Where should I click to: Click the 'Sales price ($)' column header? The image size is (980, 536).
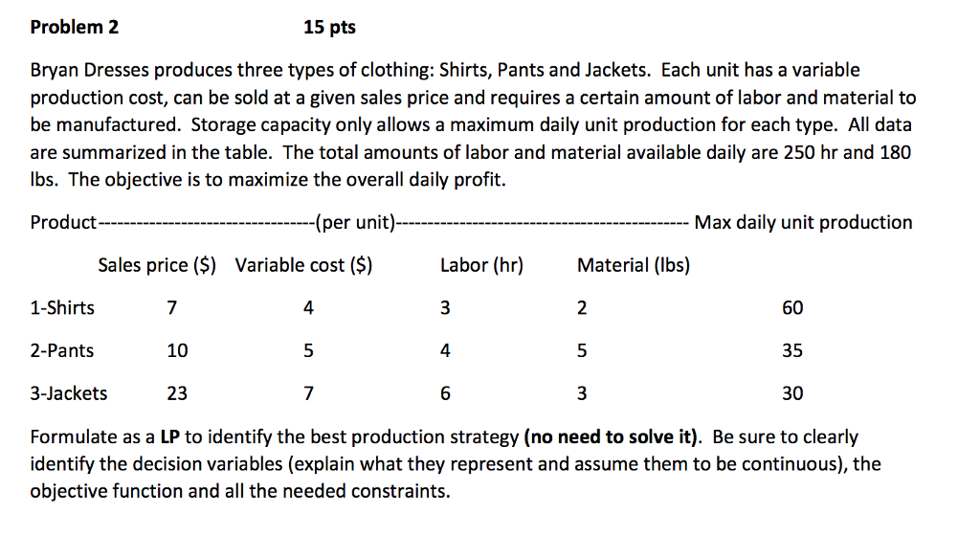(157, 265)
